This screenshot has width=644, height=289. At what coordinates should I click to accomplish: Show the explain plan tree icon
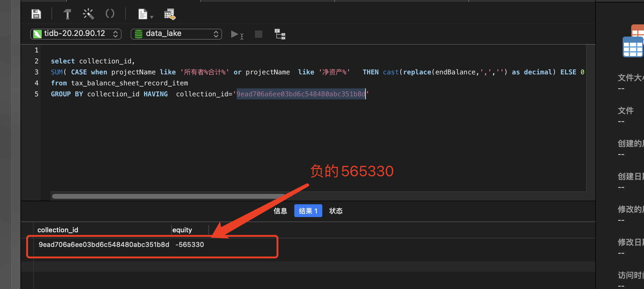pos(280,34)
